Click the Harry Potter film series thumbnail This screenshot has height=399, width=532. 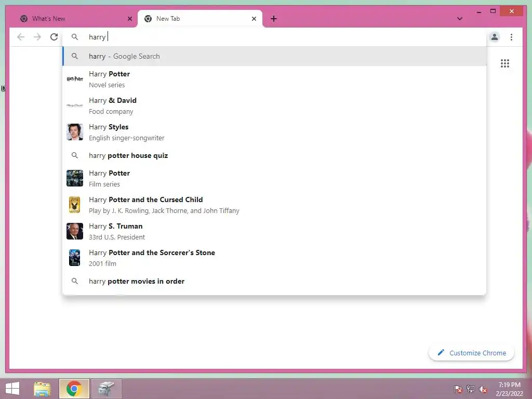(75, 178)
